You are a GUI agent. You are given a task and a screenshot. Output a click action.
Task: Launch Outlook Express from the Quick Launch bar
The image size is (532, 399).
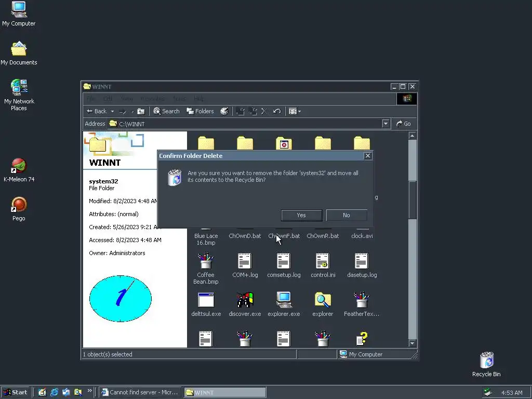coord(66,392)
